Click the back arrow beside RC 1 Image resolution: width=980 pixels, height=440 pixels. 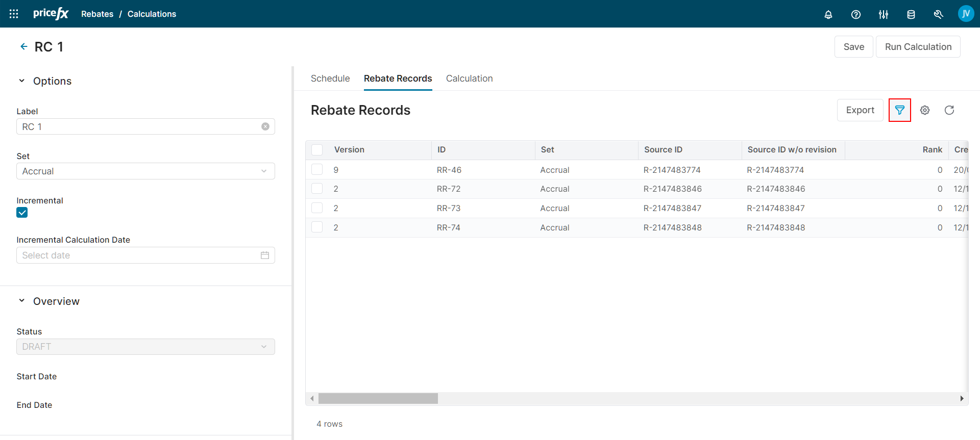23,46
